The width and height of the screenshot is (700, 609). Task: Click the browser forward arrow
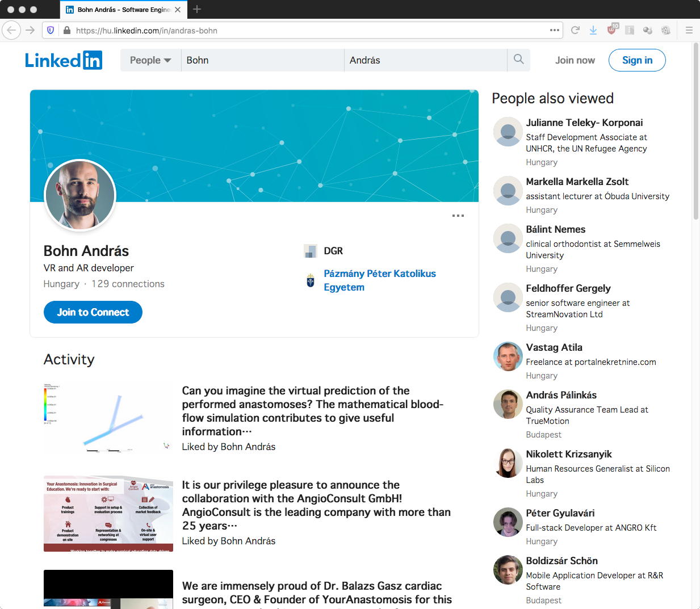coord(30,30)
